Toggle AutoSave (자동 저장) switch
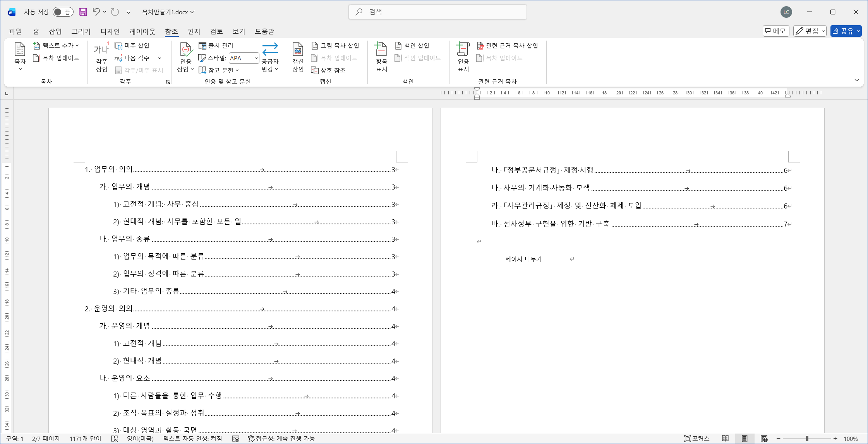This screenshot has width=868, height=444. (63, 12)
